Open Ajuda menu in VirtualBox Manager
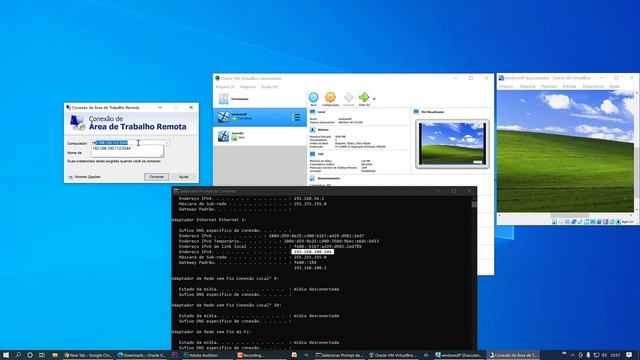Screen dimensions: 640x360 coord(269,87)
